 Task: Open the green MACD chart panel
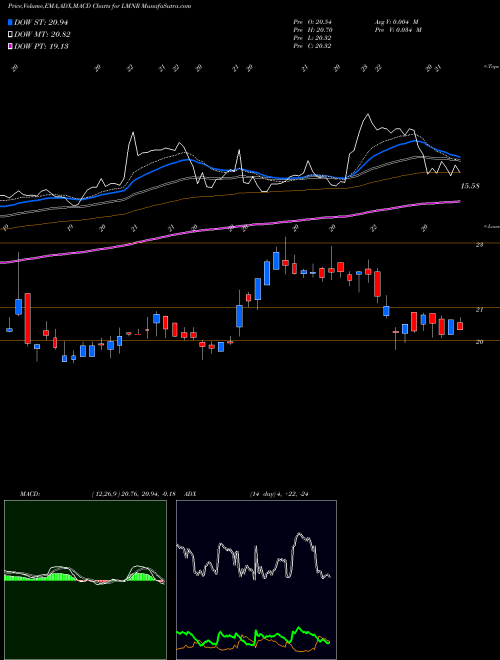click(x=85, y=580)
